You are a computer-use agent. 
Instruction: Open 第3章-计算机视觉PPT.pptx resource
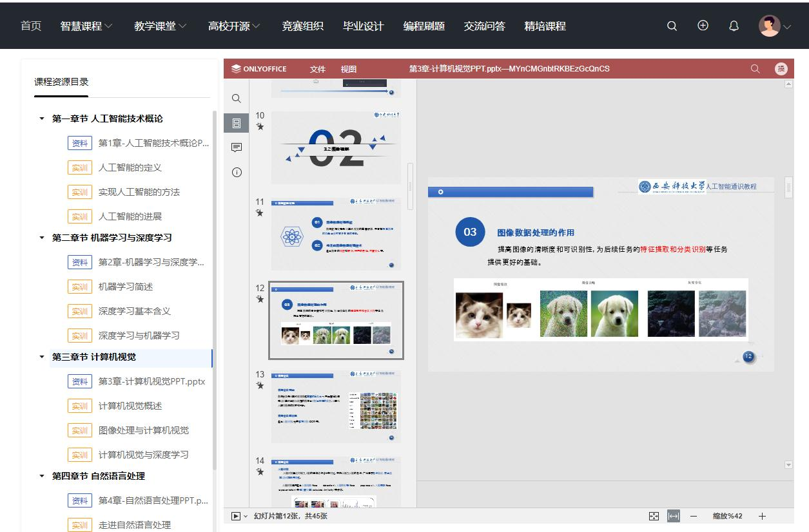tap(151, 381)
